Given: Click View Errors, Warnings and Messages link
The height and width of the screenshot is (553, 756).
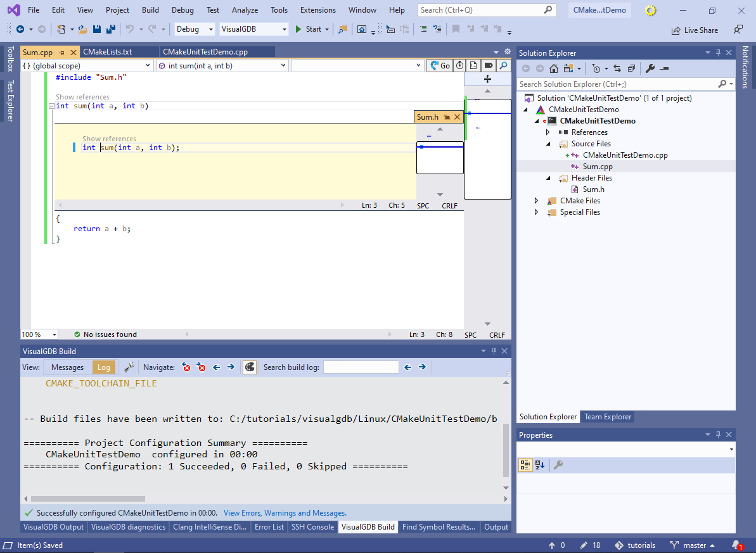Looking at the screenshot, I should click(285, 513).
